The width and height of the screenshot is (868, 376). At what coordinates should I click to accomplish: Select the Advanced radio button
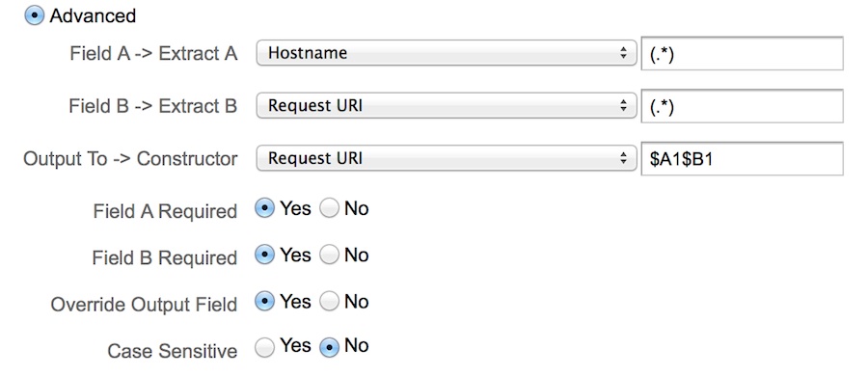click(34, 16)
